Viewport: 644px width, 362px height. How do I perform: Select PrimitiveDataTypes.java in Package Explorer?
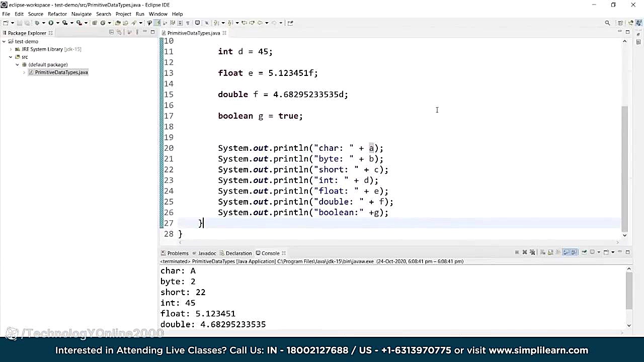(x=61, y=72)
